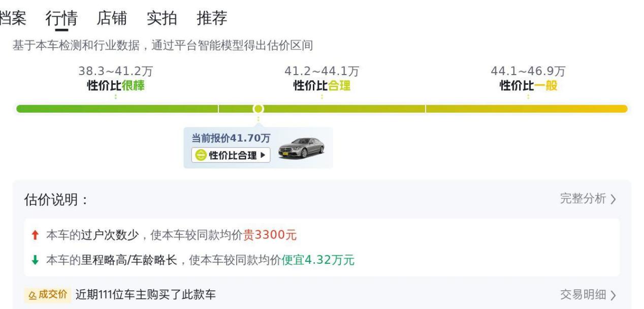Select the 行情 tab
The width and height of the screenshot is (644, 309).
coord(61,18)
